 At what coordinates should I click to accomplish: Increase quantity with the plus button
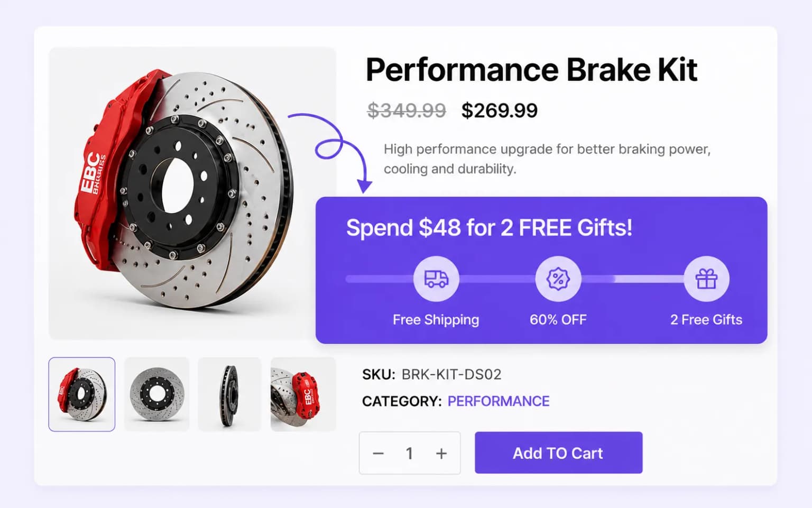tap(441, 453)
